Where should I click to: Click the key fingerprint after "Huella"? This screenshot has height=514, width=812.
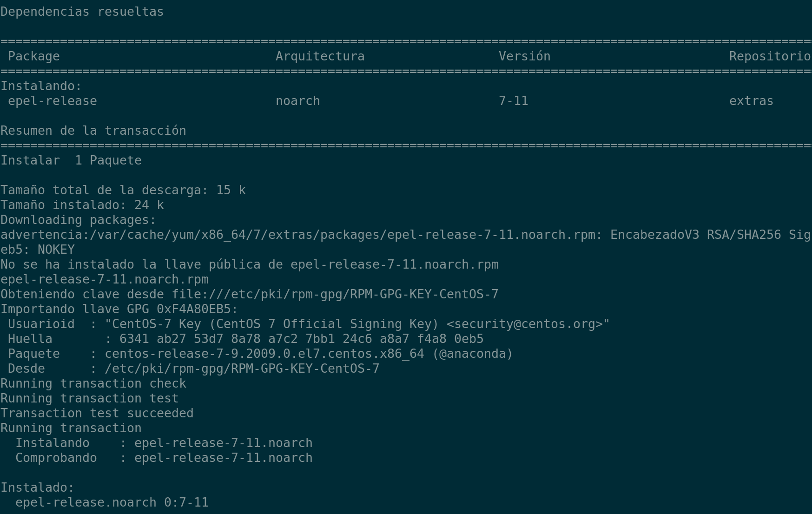coord(301,339)
